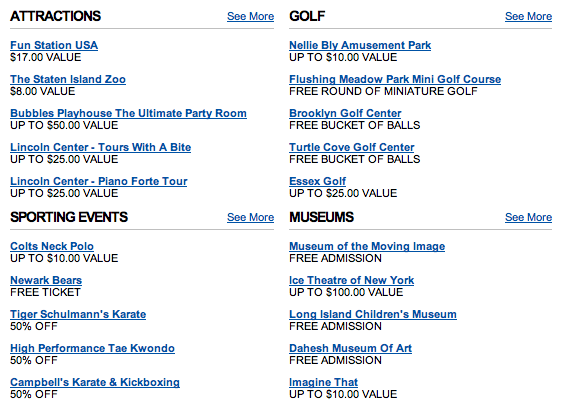Image resolution: width=564 pixels, height=414 pixels.
Task: Open the Colts Neck Polo link
Action: click(52, 246)
